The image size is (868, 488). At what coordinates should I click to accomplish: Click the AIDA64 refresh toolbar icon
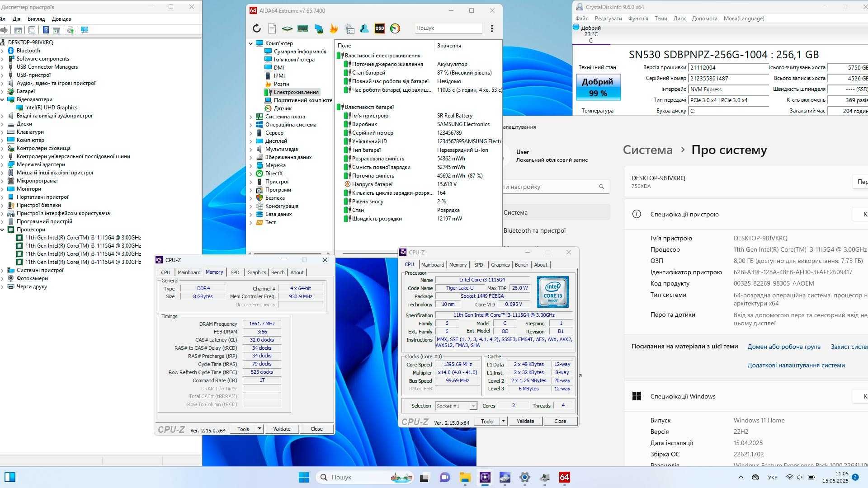pos(257,28)
